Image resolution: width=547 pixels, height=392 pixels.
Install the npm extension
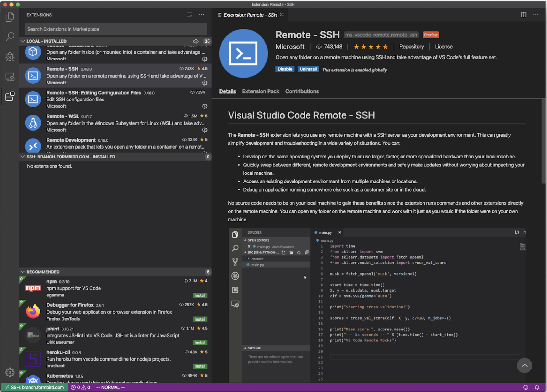(200, 295)
